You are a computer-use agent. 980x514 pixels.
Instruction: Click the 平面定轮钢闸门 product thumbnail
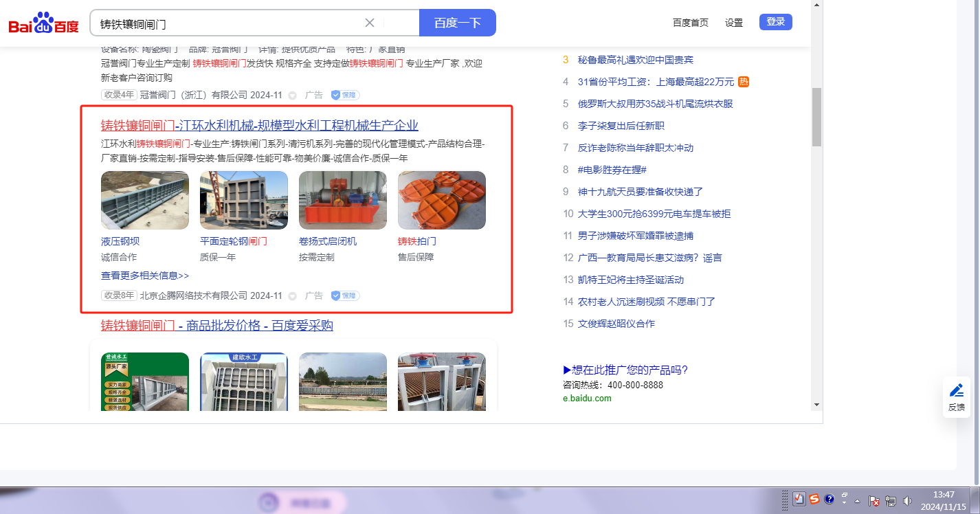pyautogui.click(x=244, y=200)
